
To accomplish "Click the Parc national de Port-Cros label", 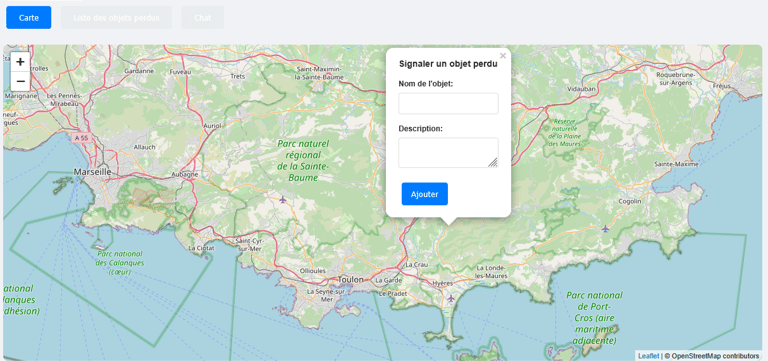I will (x=595, y=317).
